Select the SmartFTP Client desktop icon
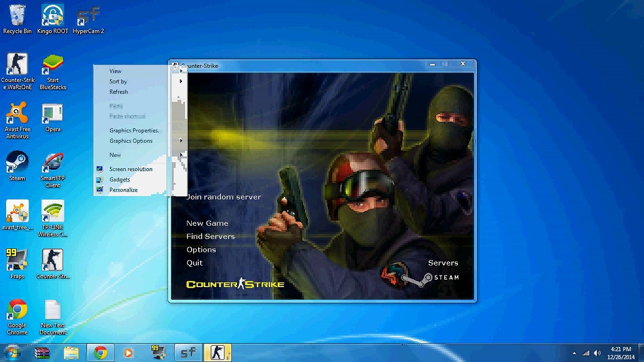The image size is (644, 362). coord(53,170)
